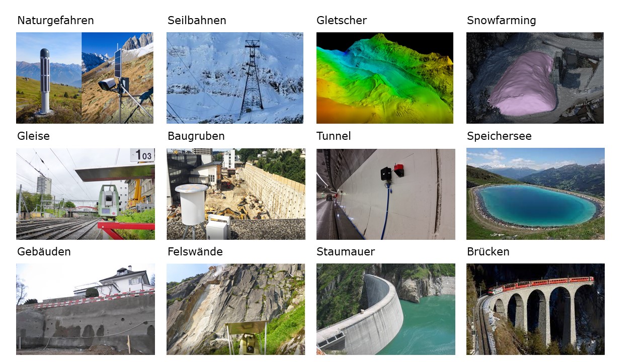Click the Gebäuden retaining wall photo
The width and height of the screenshot is (644, 362).
pyautogui.click(x=86, y=309)
